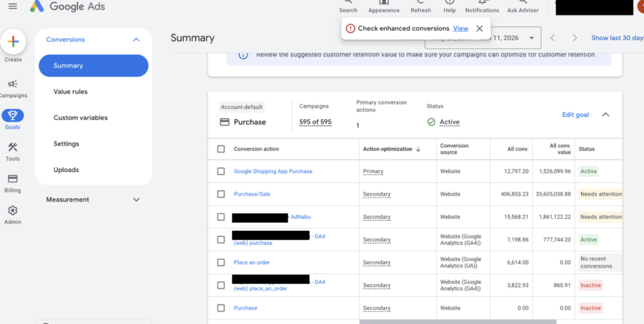This screenshot has height=324, width=644.
Task: Open Goals trophy icon in sidebar
Action: coord(13,115)
